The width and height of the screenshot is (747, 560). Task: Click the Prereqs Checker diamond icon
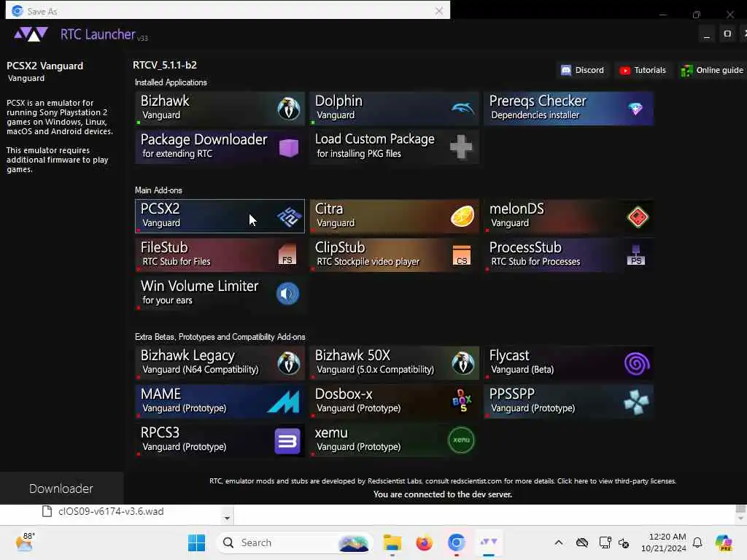pos(635,109)
